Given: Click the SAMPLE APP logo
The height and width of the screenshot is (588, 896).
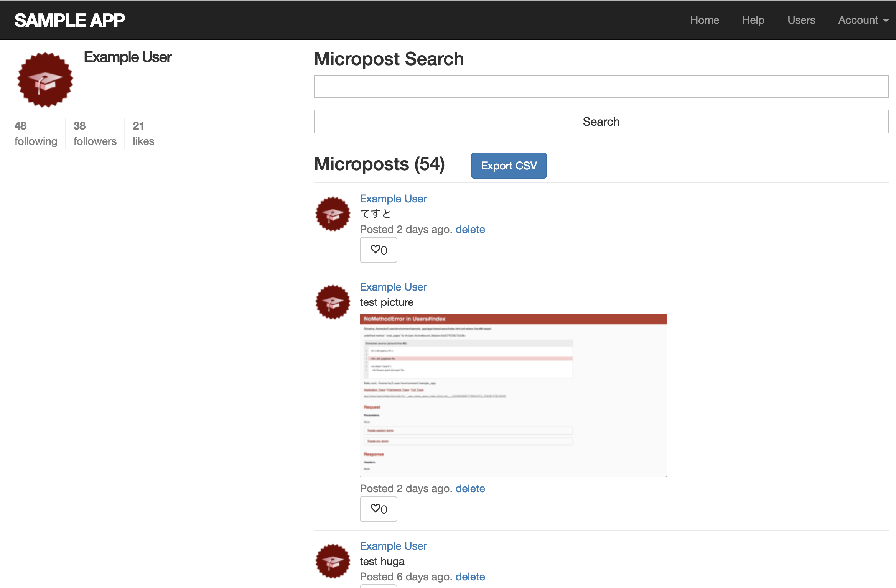Looking at the screenshot, I should pyautogui.click(x=70, y=20).
